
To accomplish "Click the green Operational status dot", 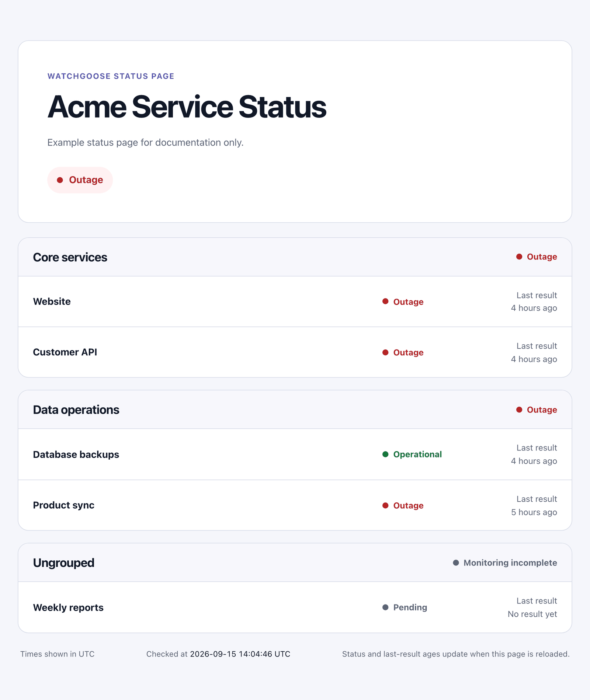I will [385, 454].
